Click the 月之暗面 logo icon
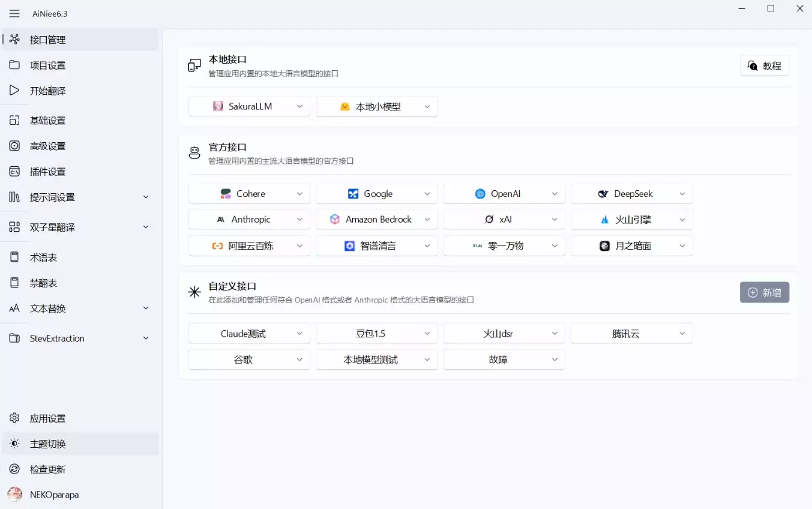 click(604, 246)
